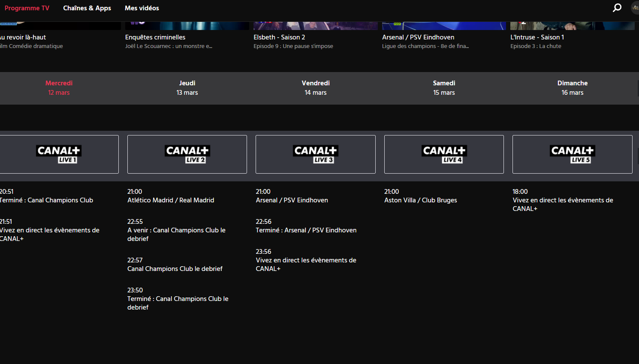Click 'Comédie dramatique' genre subtitle
This screenshot has width=639, height=364.
pyautogui.click(x=36, y=46)
